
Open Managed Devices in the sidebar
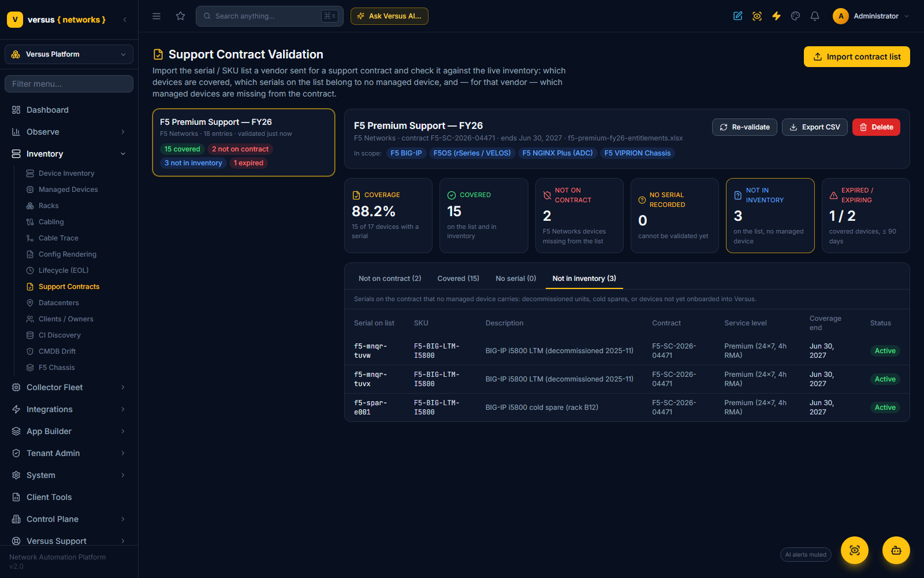click(68, 190)
